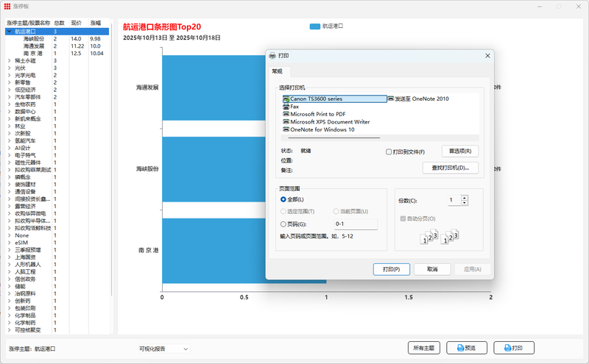The height and width of the screenshot is (364, 589).
Task: Sort by 涨幅 column header
Action: (x=99, y=23)
